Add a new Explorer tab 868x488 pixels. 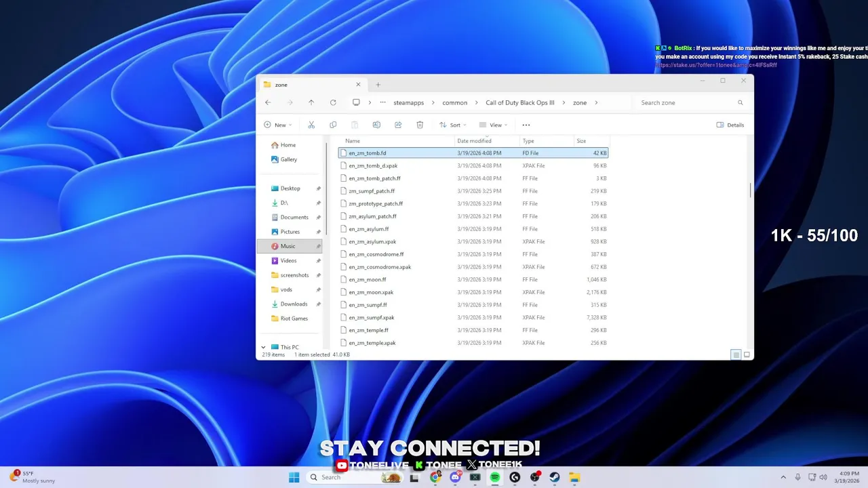click(x=378, y=85)
